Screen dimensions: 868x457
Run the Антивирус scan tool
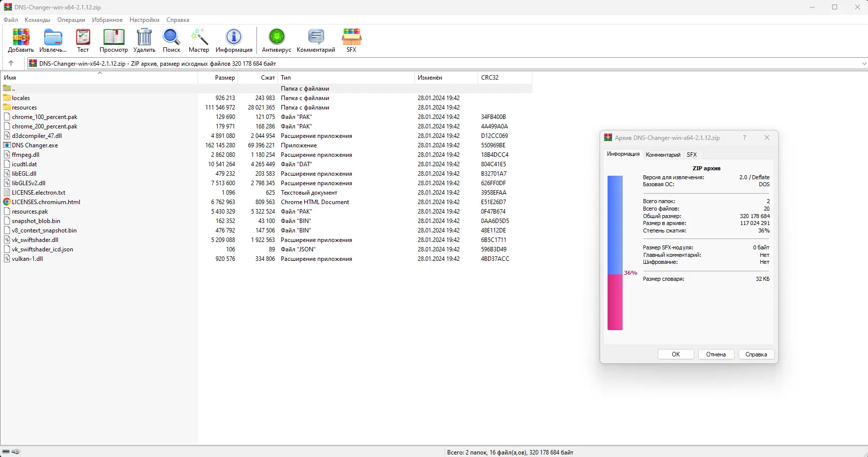tap(276, 37)
